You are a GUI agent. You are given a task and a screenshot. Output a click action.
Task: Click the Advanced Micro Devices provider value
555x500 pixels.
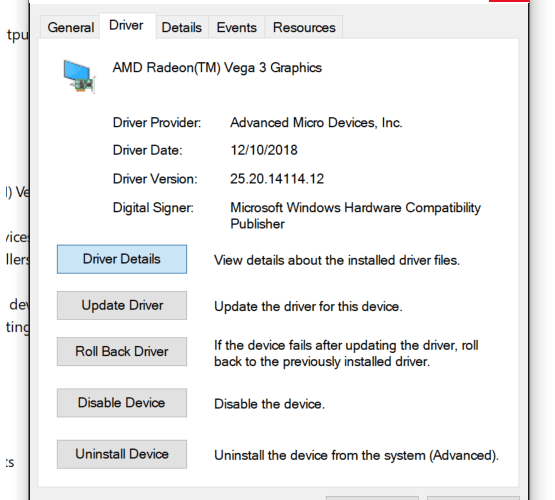click(316, 122)
